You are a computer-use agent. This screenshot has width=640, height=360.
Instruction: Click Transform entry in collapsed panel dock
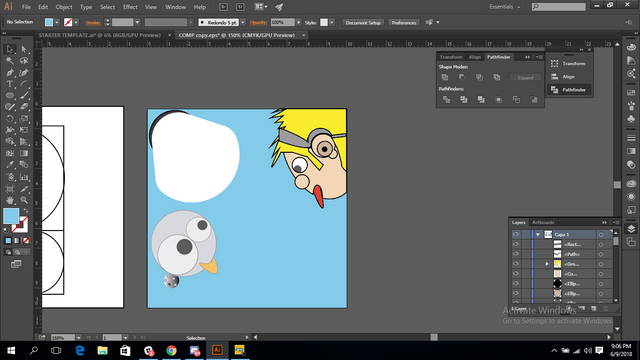tap(569, 64)
